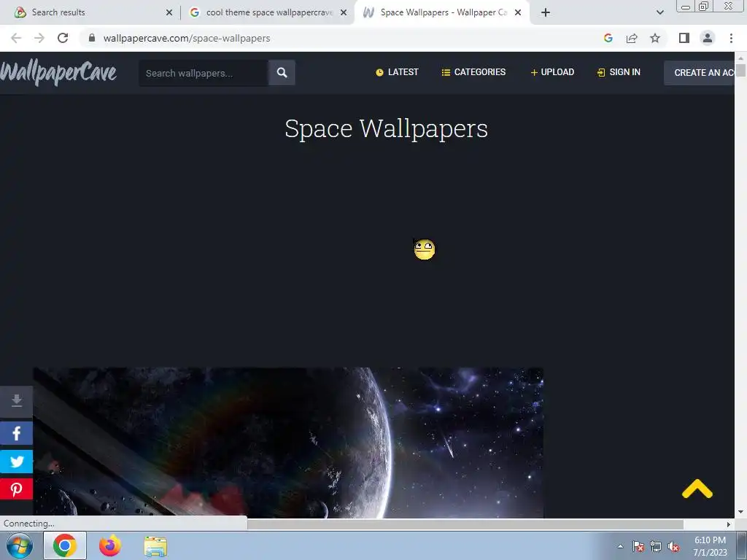Close the Search results tab
Image resolution: width=747 pixels, height=560 pixels.
[169, 13]
